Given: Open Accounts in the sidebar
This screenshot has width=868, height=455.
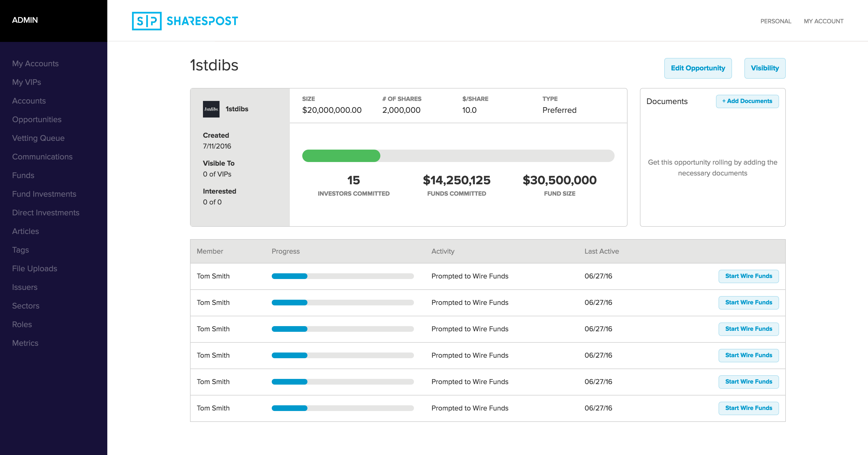Looking at the screenshot, I should click(x=29, y=101).
